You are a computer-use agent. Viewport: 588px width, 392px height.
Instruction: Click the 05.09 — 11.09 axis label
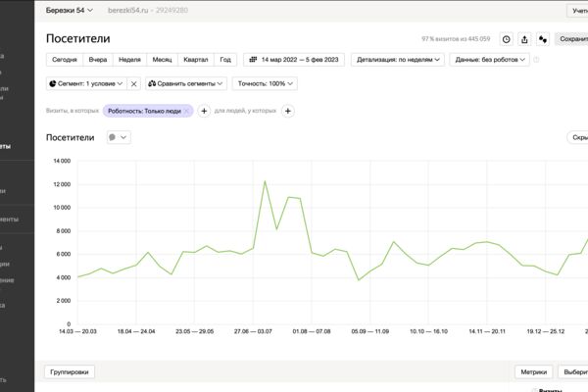370,331
